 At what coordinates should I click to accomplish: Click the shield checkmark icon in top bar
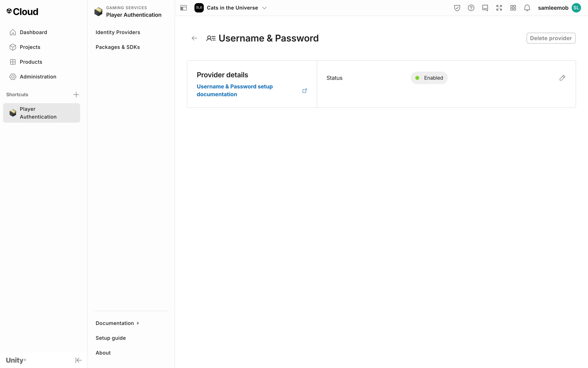(x=457, y=8)
